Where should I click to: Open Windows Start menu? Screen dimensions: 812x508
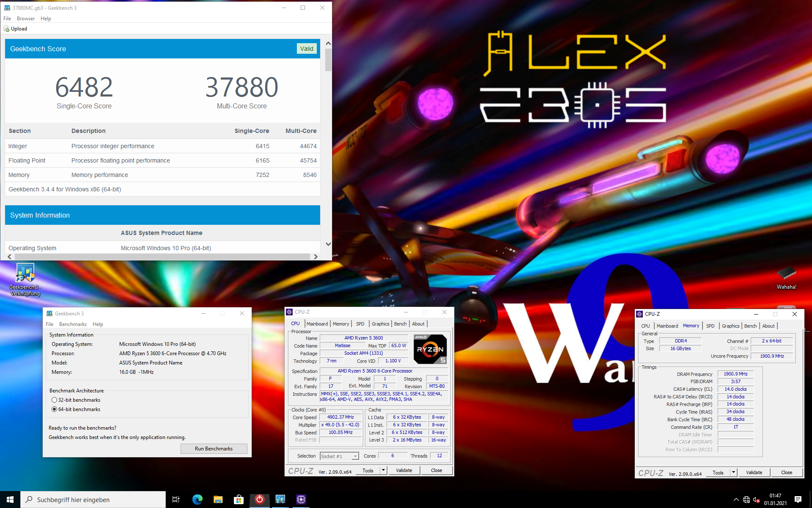pyautogui.click(x=10, y=500)
